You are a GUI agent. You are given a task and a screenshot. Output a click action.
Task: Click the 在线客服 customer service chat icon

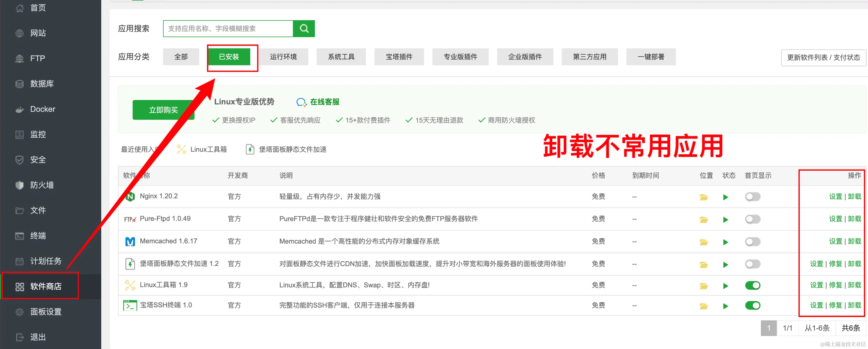(x=301, y=102)
